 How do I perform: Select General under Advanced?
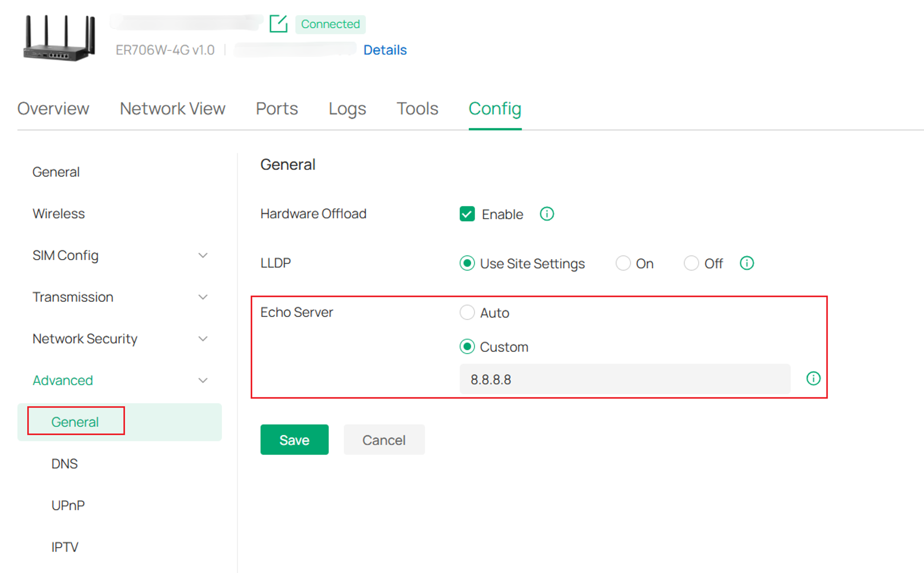click(120, 422)
